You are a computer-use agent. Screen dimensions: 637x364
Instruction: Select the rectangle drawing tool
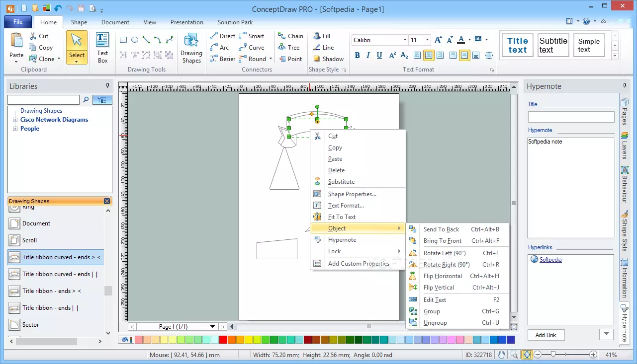point(123,40)
